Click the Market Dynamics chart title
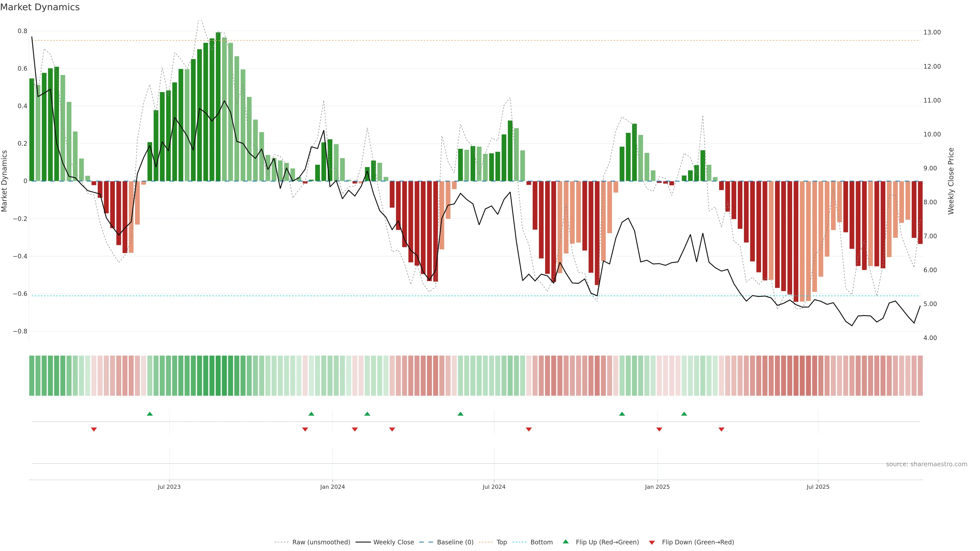 40,7
